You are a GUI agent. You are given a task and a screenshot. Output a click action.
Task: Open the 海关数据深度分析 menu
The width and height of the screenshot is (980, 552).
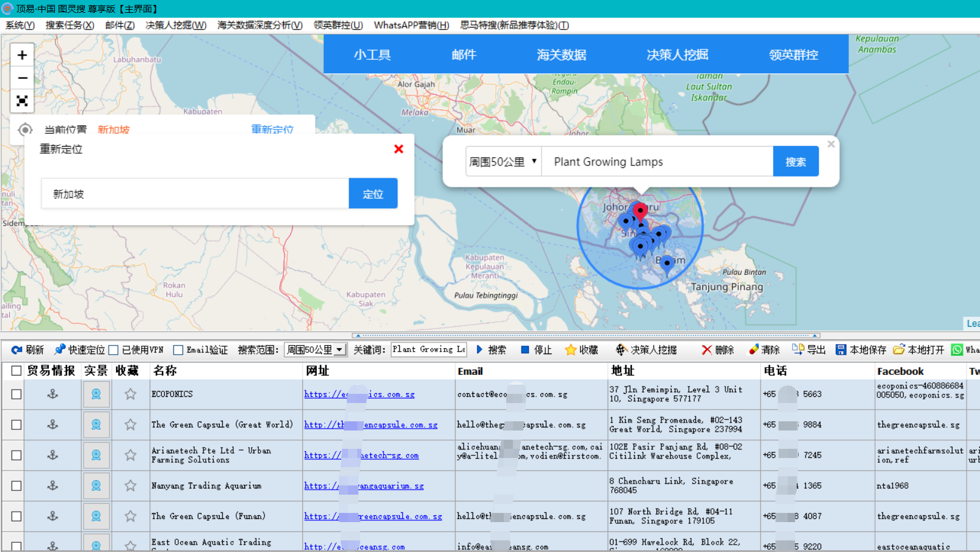tap(260, 25)
